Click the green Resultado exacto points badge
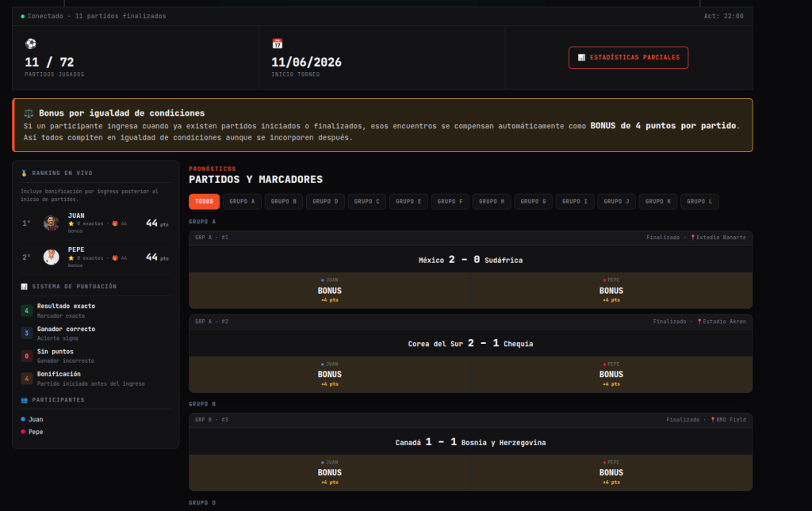 click(26, 311)
